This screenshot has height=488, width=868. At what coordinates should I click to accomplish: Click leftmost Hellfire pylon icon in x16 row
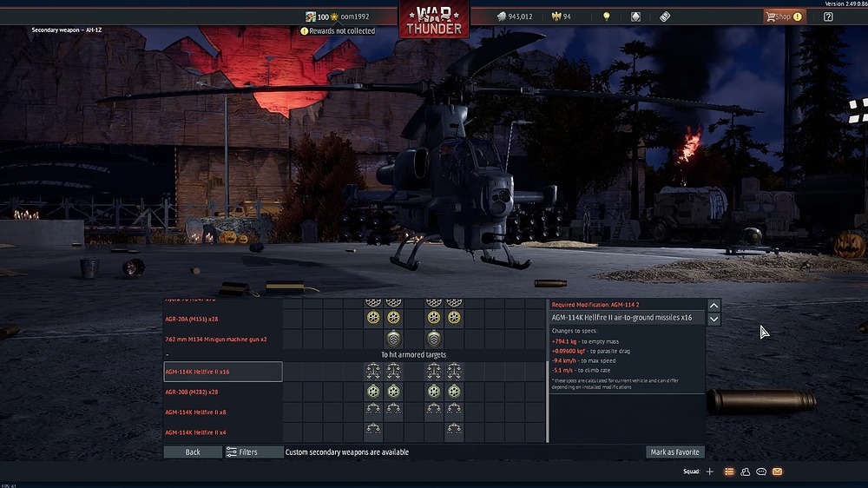tap(373, 372)
